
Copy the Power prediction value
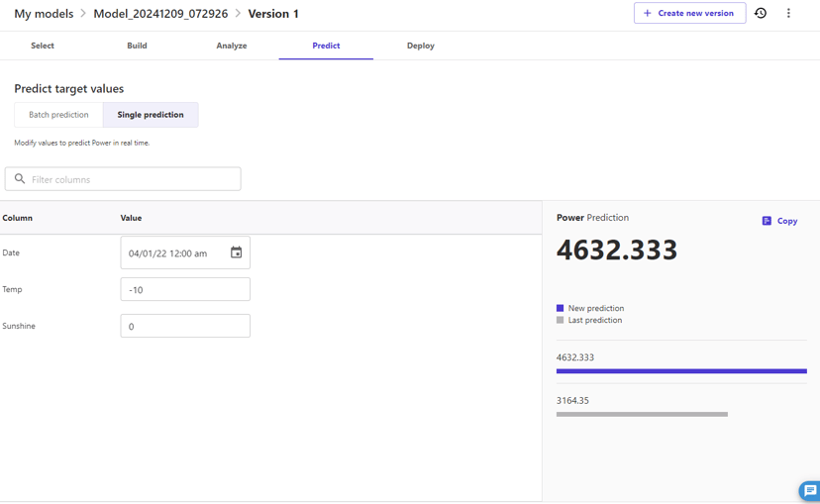pos(779,221)
